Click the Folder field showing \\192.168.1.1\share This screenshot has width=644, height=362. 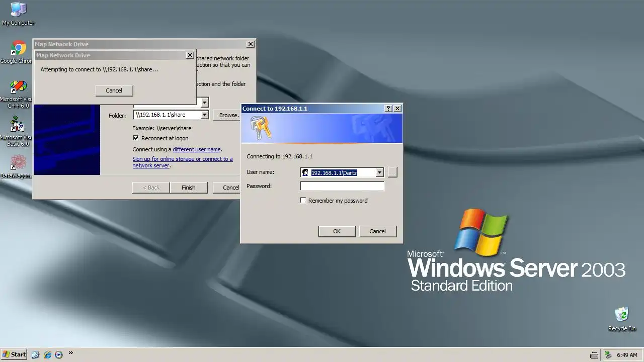point(171,115)
